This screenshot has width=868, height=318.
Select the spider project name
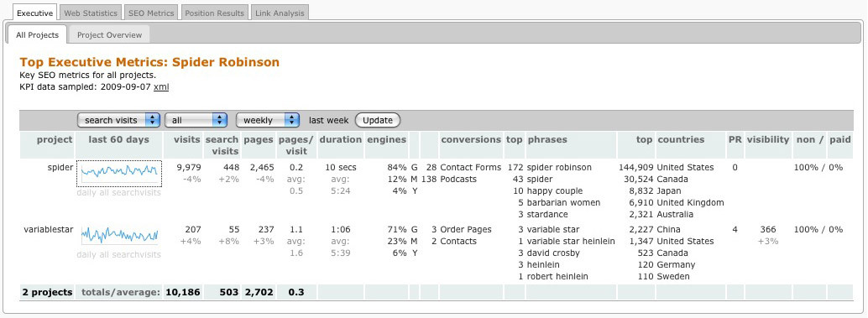60,167
